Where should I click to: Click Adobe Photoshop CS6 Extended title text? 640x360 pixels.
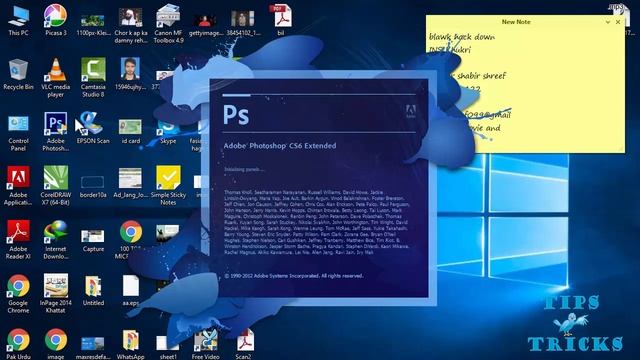pos(280,146)
